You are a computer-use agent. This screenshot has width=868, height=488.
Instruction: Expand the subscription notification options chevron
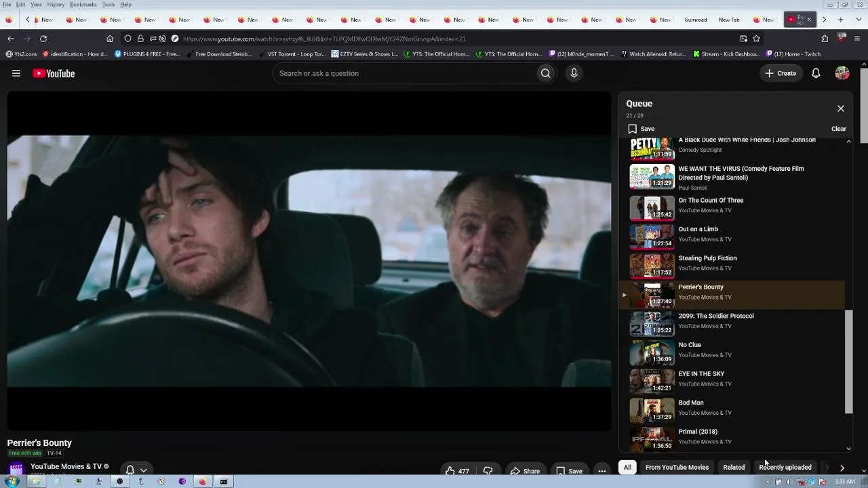tap(143, 470)
